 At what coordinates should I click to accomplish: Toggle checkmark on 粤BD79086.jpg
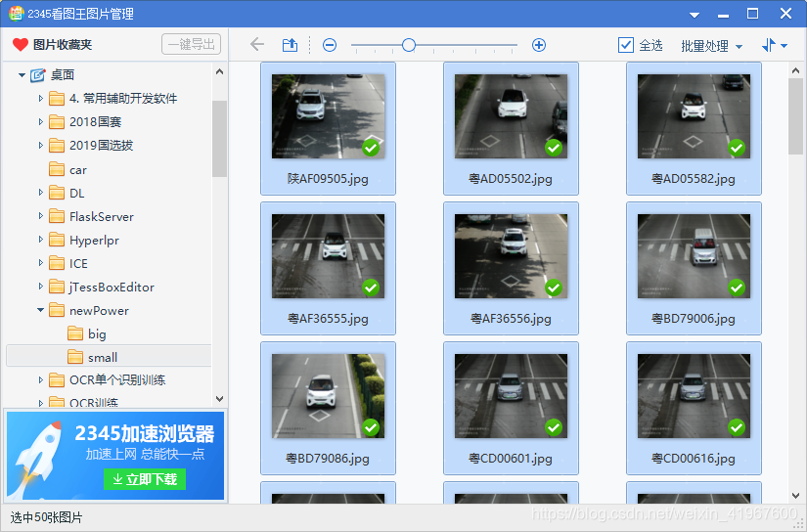pos(371,427)
